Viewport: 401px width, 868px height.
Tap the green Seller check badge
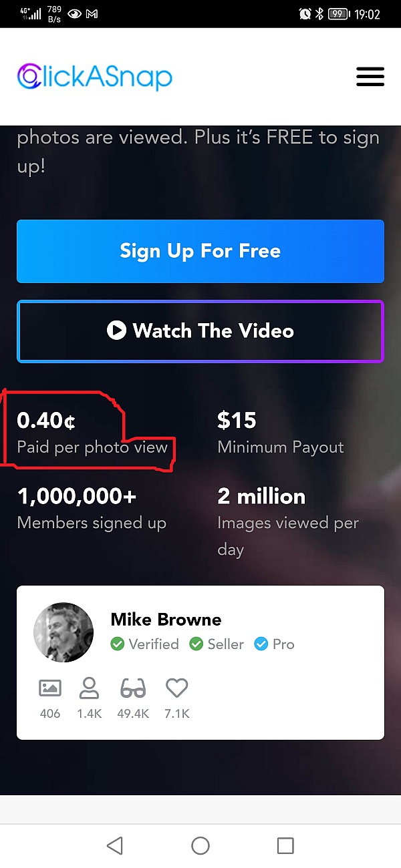pyautogui.click(x=196, y=644)
